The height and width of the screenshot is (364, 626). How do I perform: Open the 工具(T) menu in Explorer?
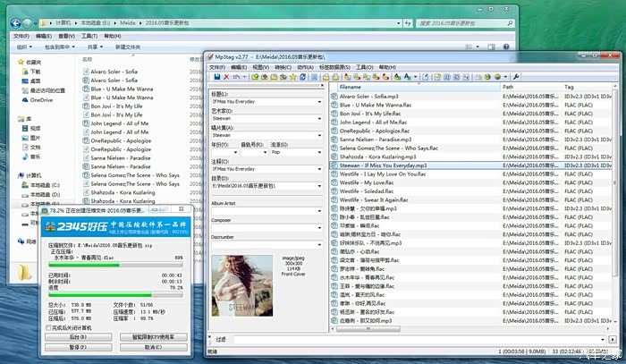(88, 36)
